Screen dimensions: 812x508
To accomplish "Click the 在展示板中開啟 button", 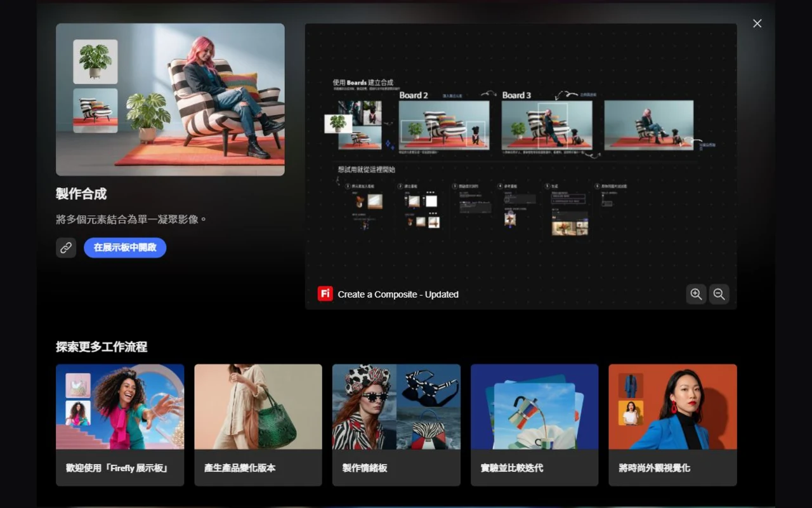I will [x=125, y=248].
